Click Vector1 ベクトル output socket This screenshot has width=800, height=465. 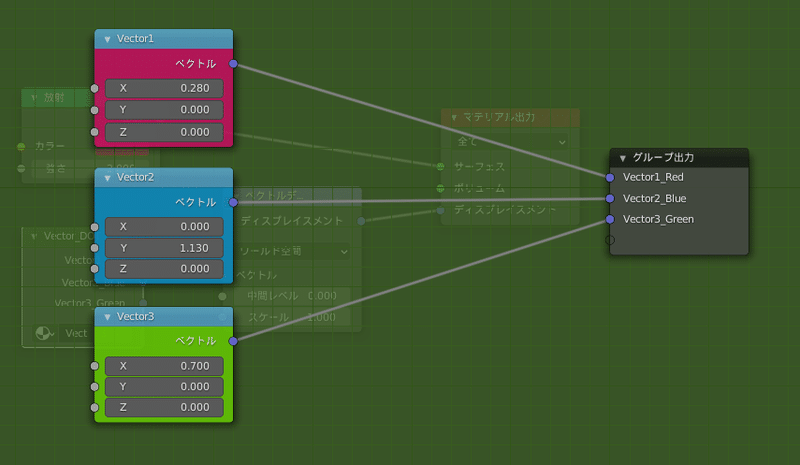[233, 64]
